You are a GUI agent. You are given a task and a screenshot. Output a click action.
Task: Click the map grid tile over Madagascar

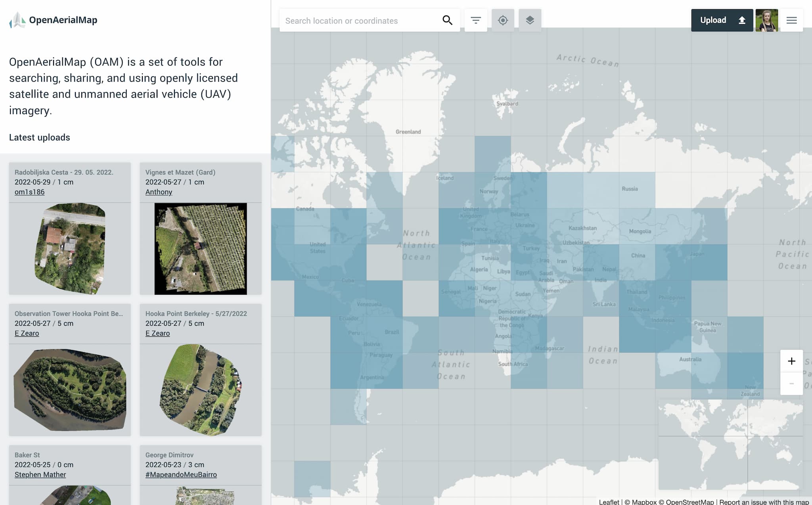click(x=565, y=334)
